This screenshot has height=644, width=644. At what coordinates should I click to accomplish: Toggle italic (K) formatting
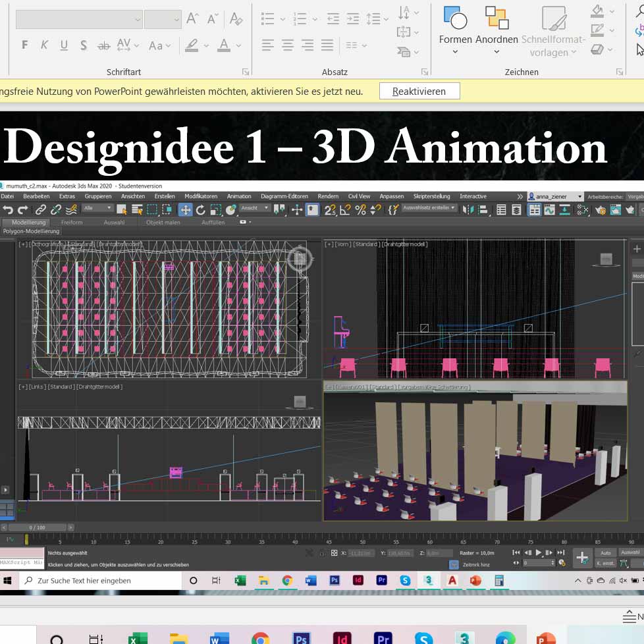[x=44, y=45]
